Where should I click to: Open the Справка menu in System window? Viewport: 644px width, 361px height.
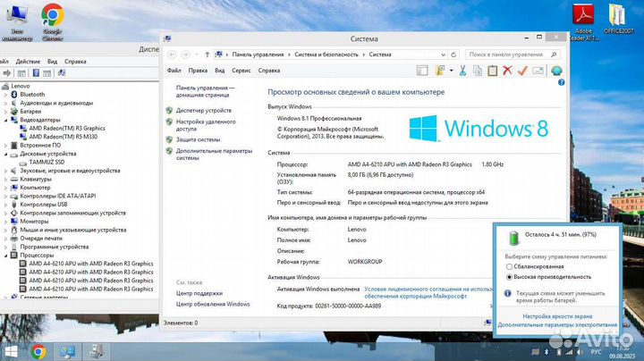click(269, 71)
